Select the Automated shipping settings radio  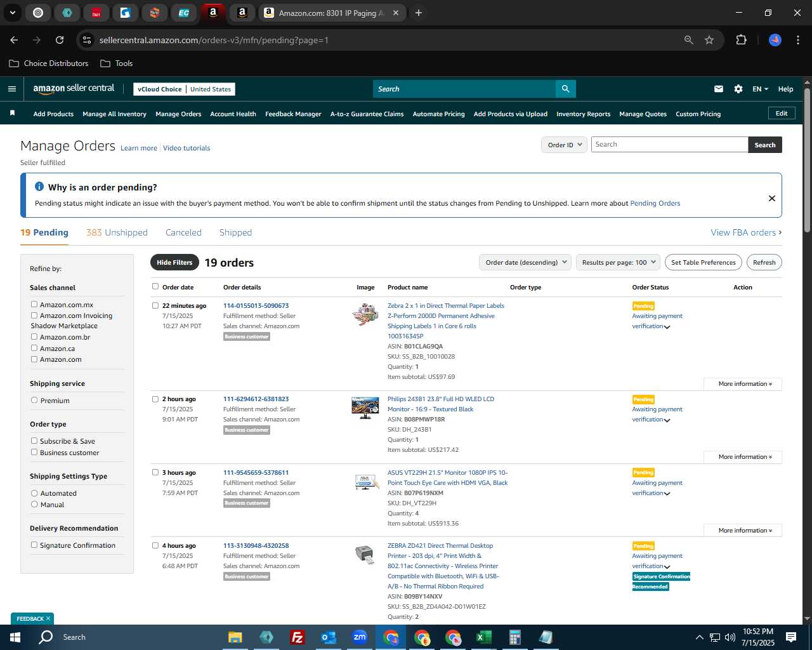click(x=34, y=493)
